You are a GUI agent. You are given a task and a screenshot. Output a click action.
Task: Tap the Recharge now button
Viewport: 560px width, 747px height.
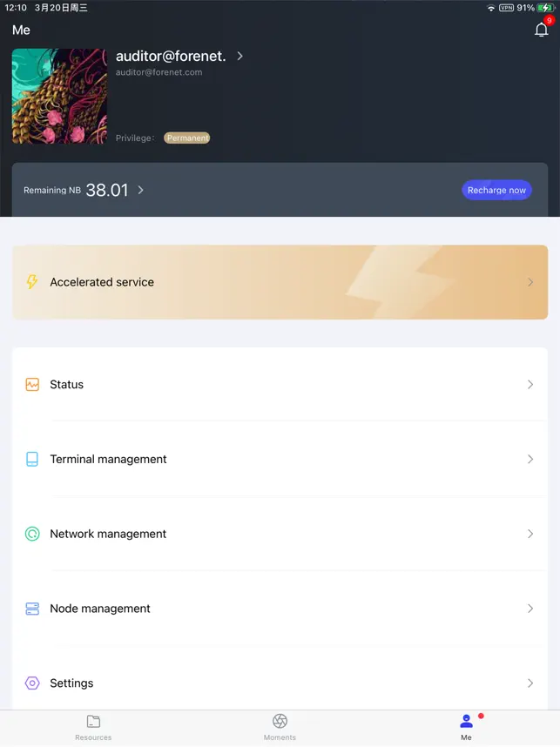[496, 190]
